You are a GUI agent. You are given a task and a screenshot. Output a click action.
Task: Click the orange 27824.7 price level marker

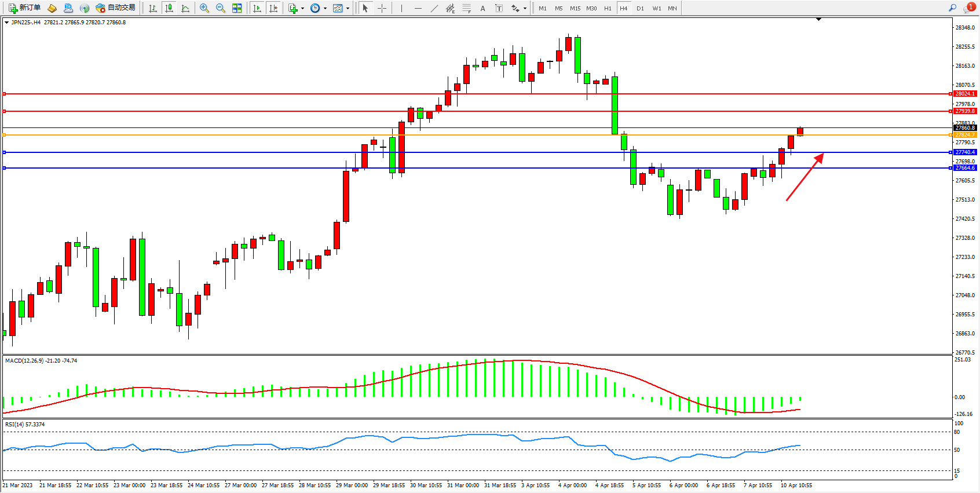click(965, 135)
